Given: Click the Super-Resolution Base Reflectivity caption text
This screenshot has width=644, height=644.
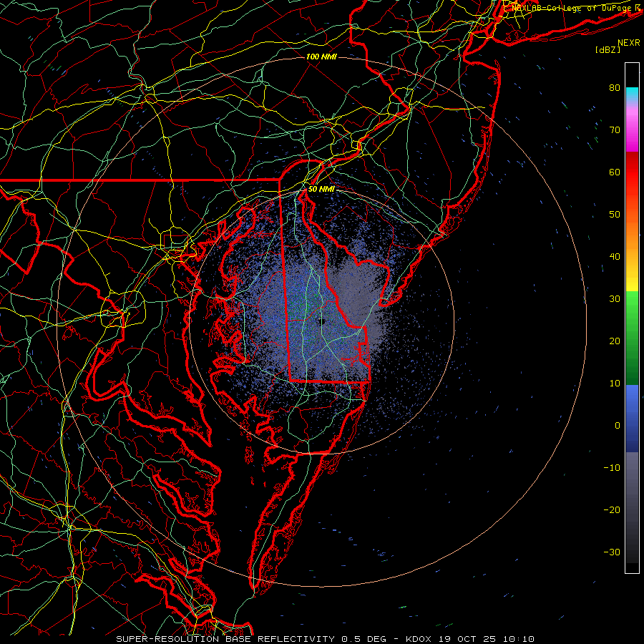Looking at the screenshot, I should [326, 639].
